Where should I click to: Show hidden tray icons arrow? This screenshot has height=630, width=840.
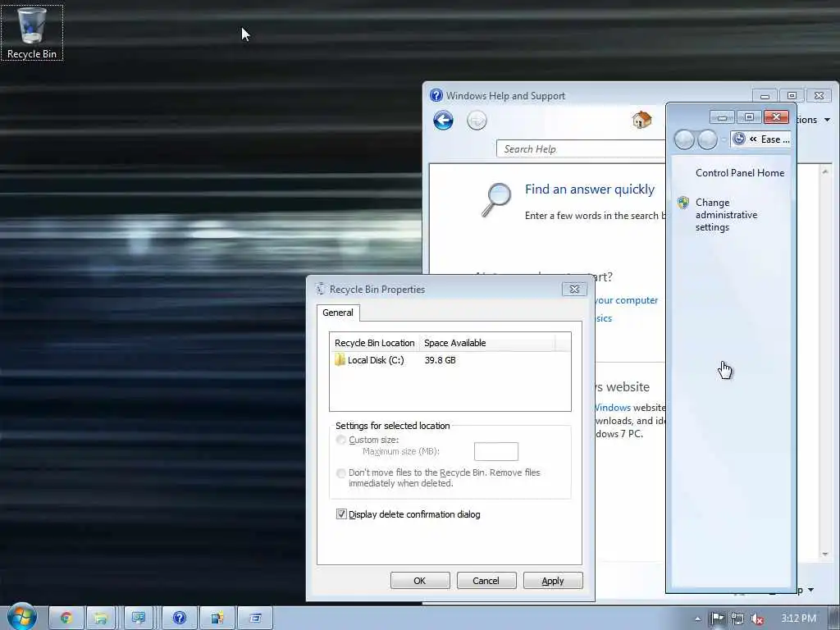click(x=697, y=619)
